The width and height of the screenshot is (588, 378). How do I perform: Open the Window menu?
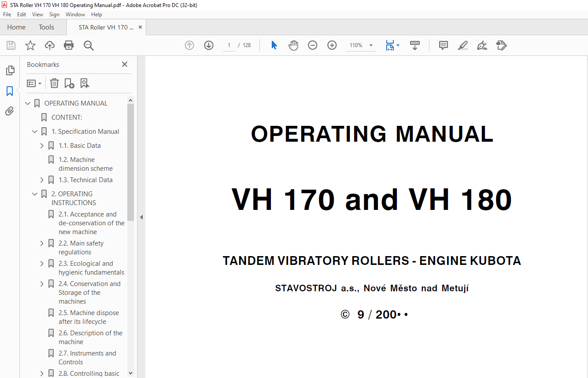(75, 15)
